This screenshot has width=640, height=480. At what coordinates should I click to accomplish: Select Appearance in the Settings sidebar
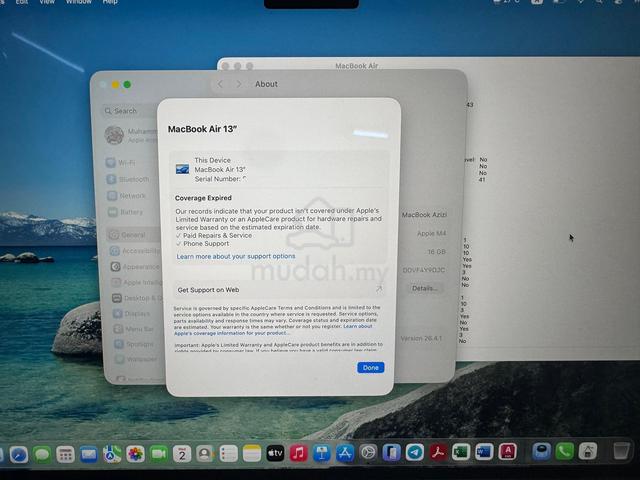[135, 267]
